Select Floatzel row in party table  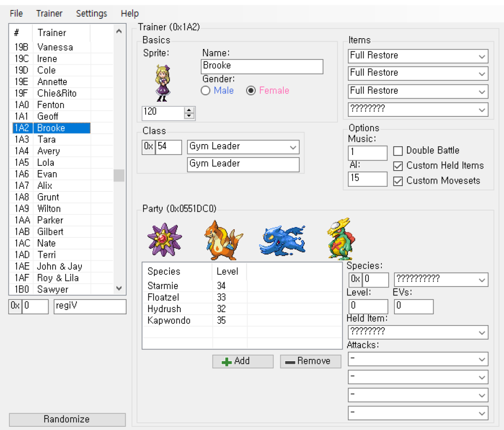(x=242, y=297)
